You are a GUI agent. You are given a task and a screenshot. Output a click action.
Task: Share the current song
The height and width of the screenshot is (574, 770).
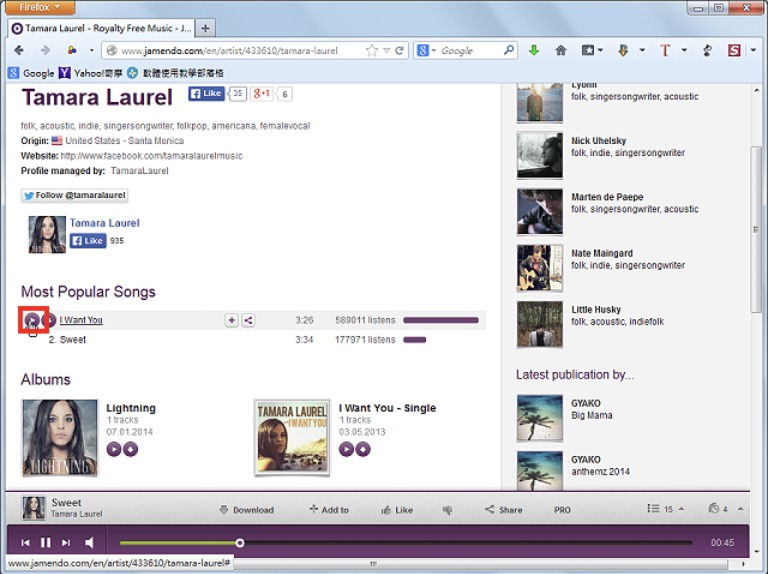504,510
